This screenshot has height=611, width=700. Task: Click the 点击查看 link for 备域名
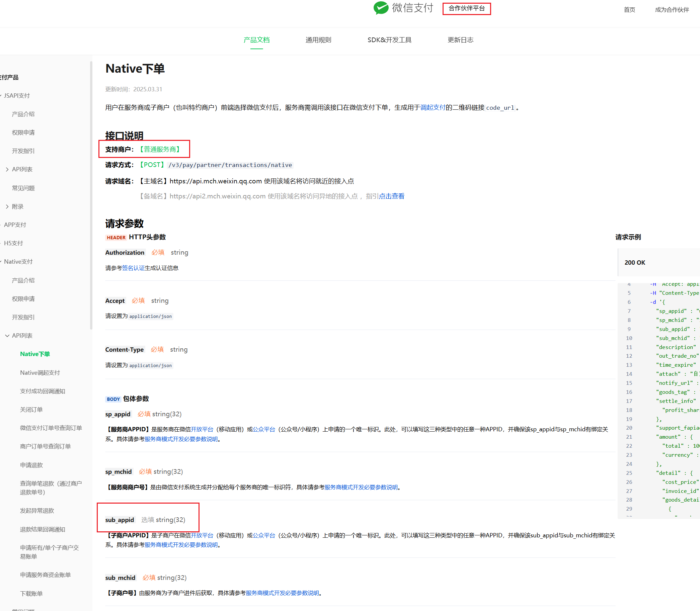coord(392,196)
